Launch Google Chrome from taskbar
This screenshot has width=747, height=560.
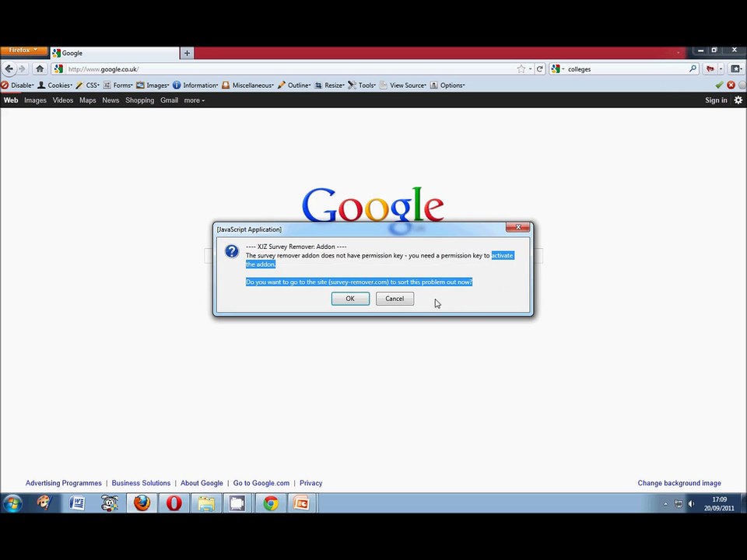pos(271,503)
